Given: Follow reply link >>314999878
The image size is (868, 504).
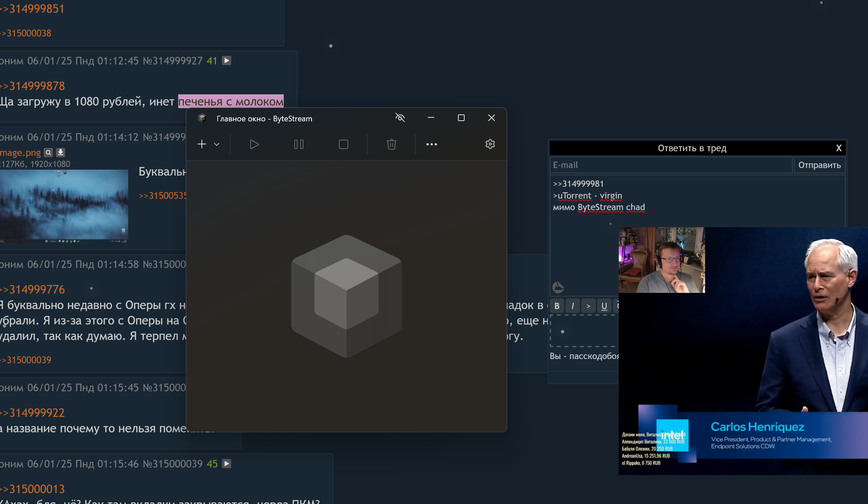Looking at the screenshot, I should [x=36, y=86].
